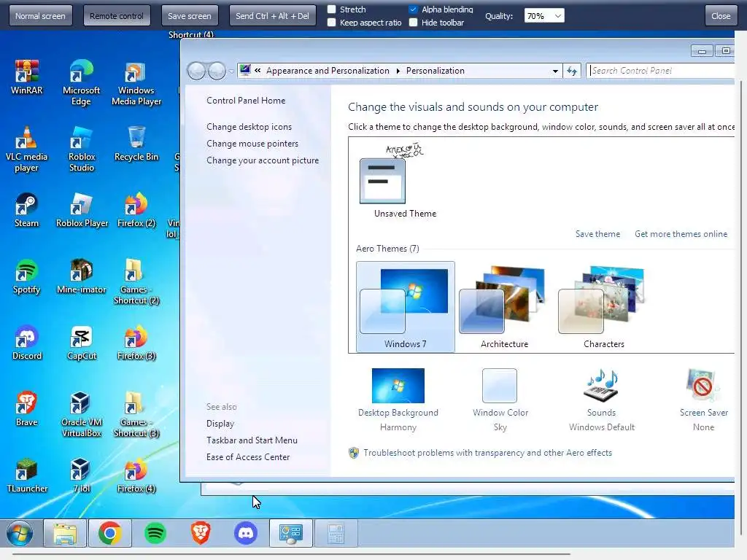Show the parent locations chevron in address bar
The height and width of the screenshot is (560, 747).
pyautogui.click(x=258, y=71)
